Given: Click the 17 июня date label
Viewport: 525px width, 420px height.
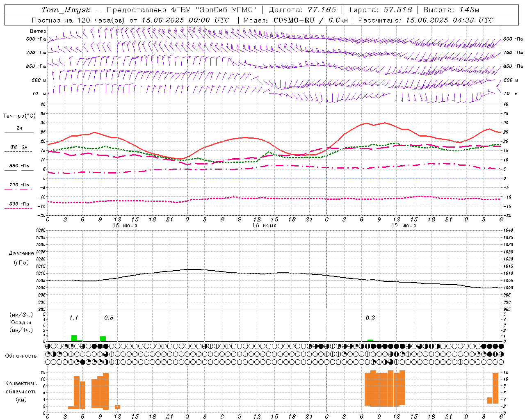Looking at the screenshot, I should point(404,225).
